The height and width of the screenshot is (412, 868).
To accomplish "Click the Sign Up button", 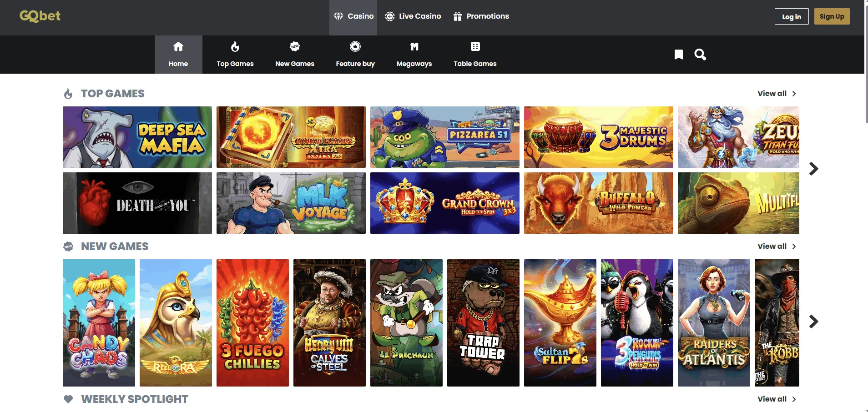I will pyautogui.click(x=832, y=16).
